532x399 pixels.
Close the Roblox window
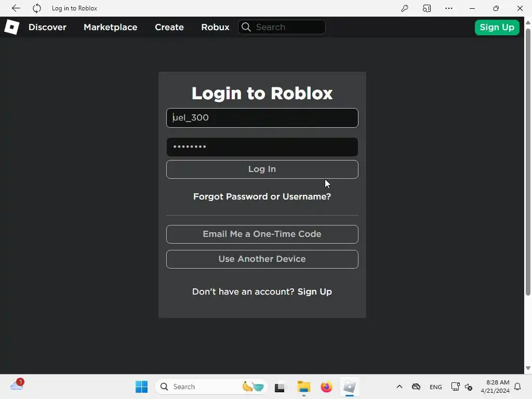[520, 8]
